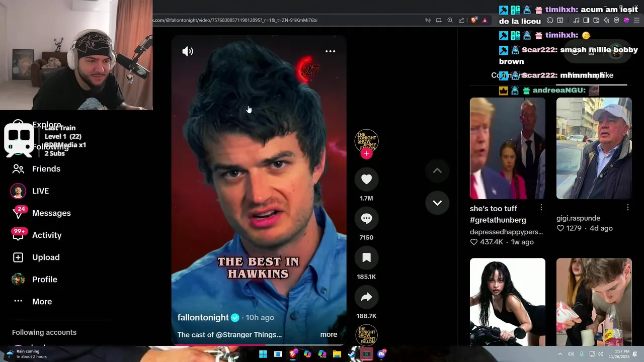Image resolution: width=644 pixels, height=362 pixels.
Task: Bookmark the video with the save icon
Action: coord(366,258)
